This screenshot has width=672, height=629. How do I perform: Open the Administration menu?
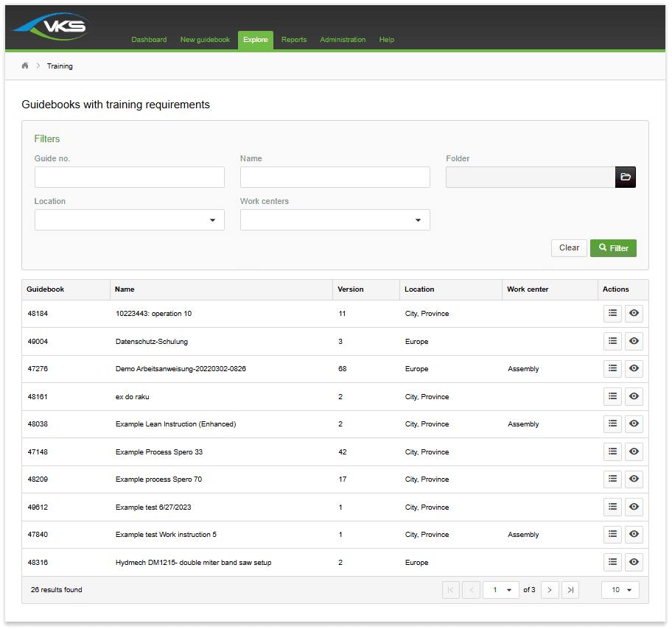click(343, 40)
